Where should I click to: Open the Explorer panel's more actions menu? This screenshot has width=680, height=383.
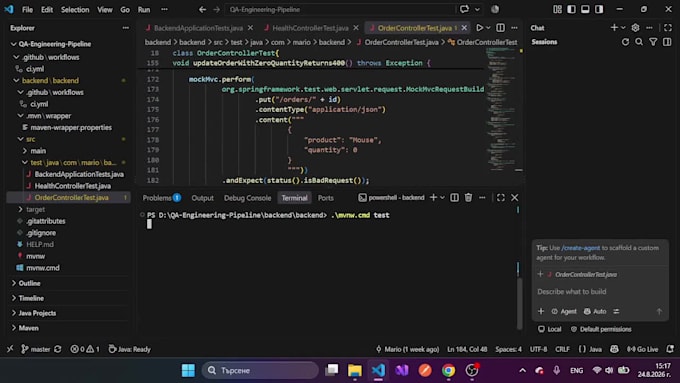point(125,28)
